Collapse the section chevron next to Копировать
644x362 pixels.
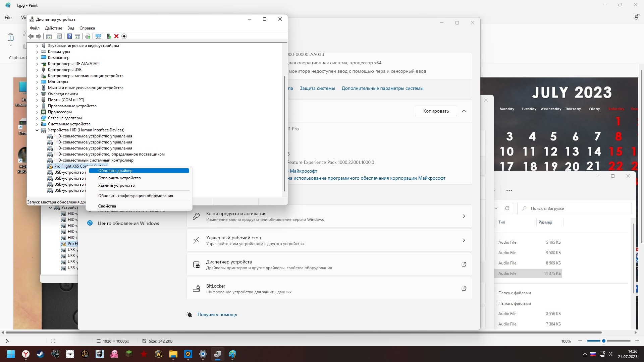pos(464,111)
